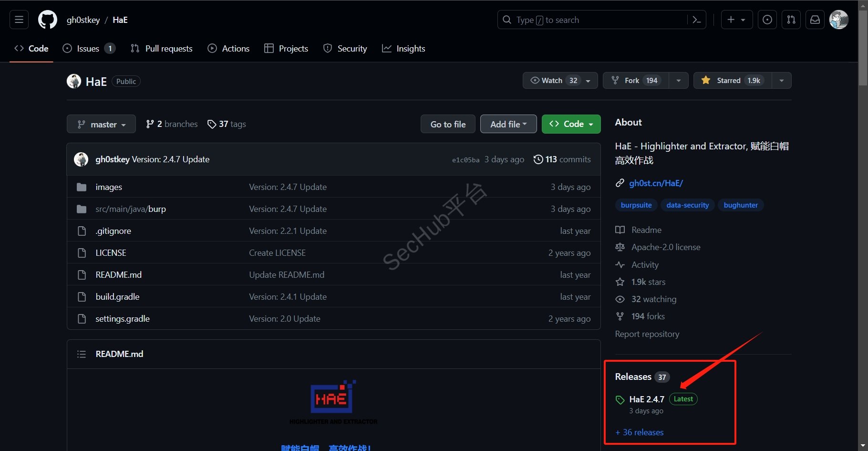Open the Add file dropdown
Screen dimensions: 868x451
[508, 124]
